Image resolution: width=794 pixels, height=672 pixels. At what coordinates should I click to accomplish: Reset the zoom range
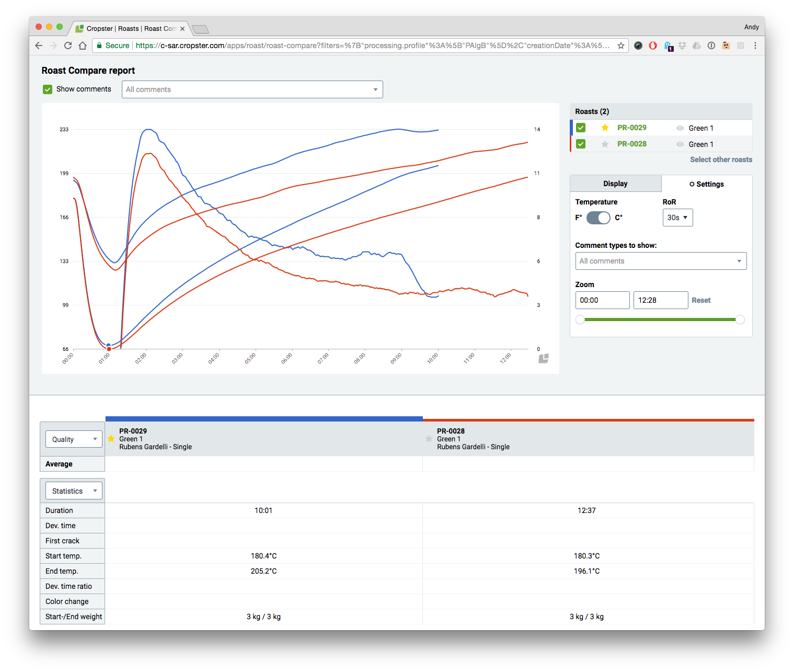click(701, 300)
